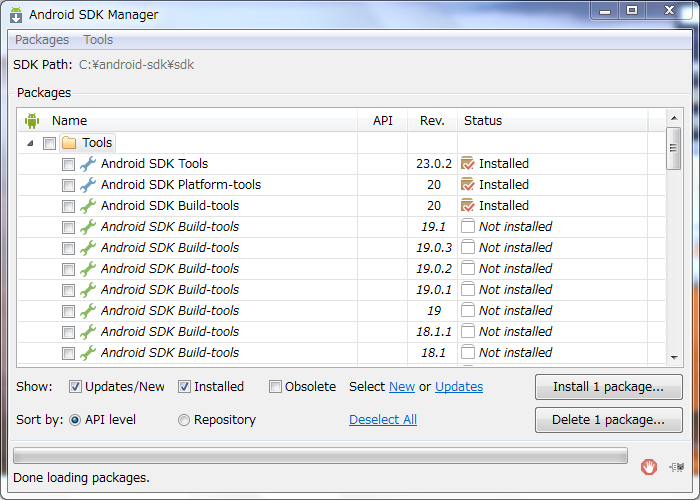Click the wrench icon for Build-tools rev 19.1
700x500 pixels.
pos(88,227)
